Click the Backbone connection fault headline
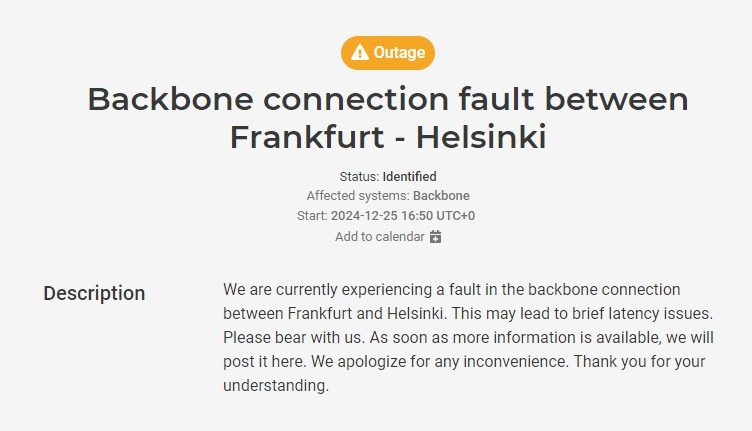The image size is (752, 431). point(388,99)
